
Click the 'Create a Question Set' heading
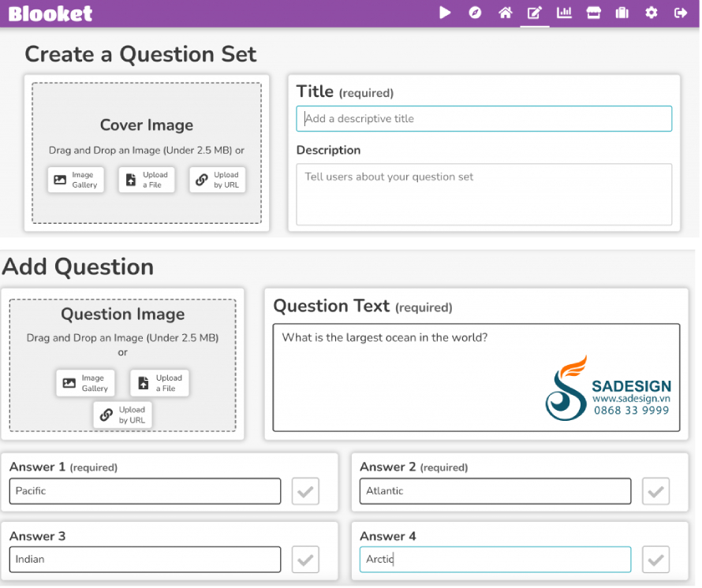(x=140, y=54)
